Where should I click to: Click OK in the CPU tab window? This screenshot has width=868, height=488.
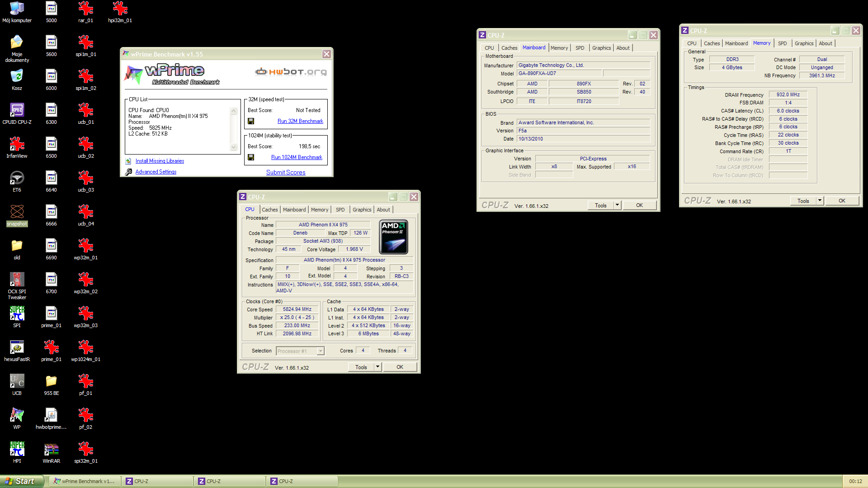click(x=400, y=367)
